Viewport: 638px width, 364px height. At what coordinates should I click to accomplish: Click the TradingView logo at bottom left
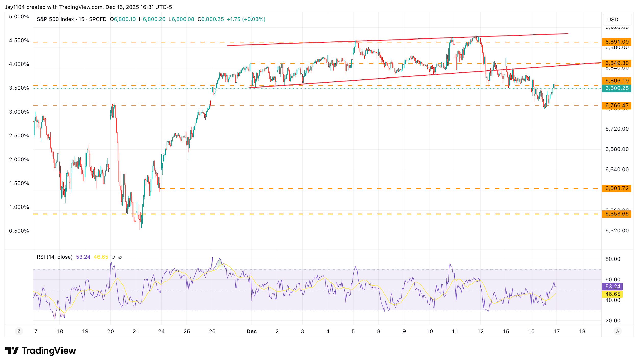click(41, 351)
